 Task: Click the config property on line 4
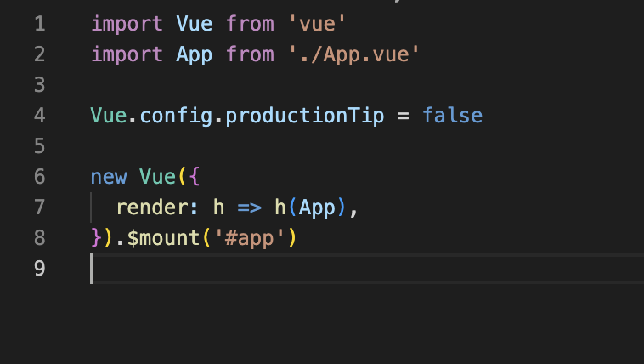(176, 116)
